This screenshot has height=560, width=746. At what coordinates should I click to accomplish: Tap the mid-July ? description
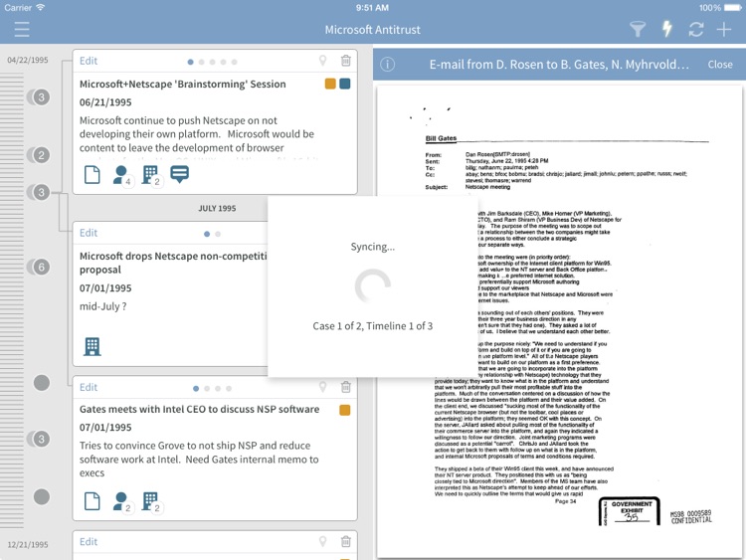point(102,306)
